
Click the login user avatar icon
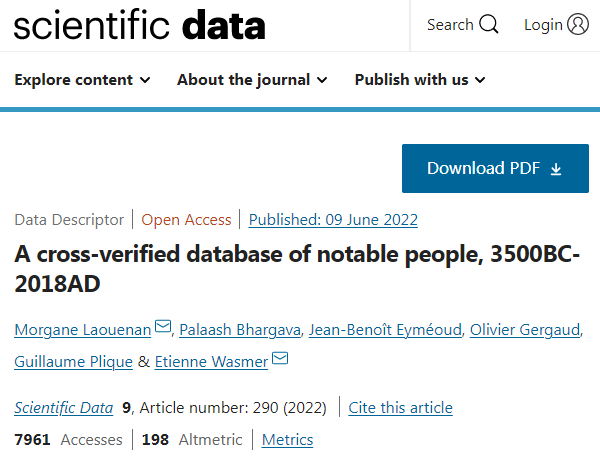coord(578,25)
